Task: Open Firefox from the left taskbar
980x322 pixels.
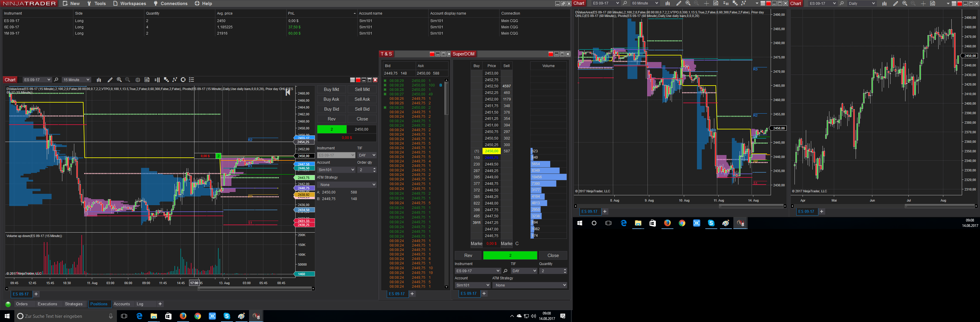Action: click(183, 316)
